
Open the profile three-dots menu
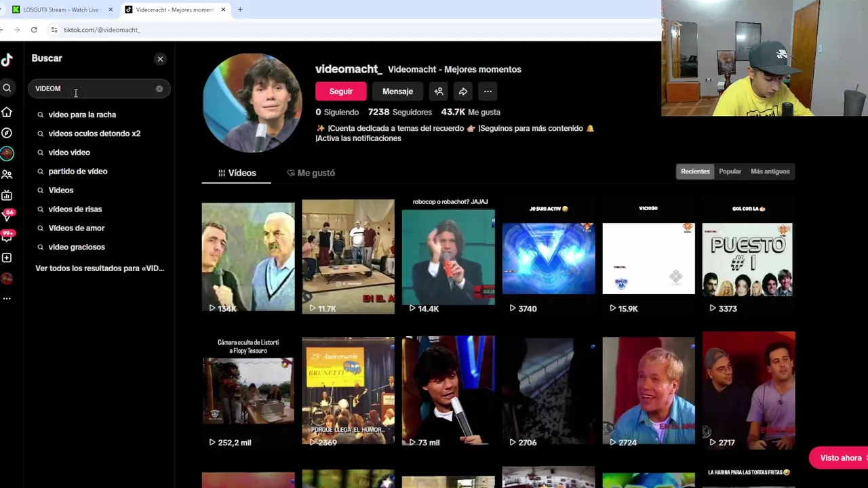coord(488,91)
